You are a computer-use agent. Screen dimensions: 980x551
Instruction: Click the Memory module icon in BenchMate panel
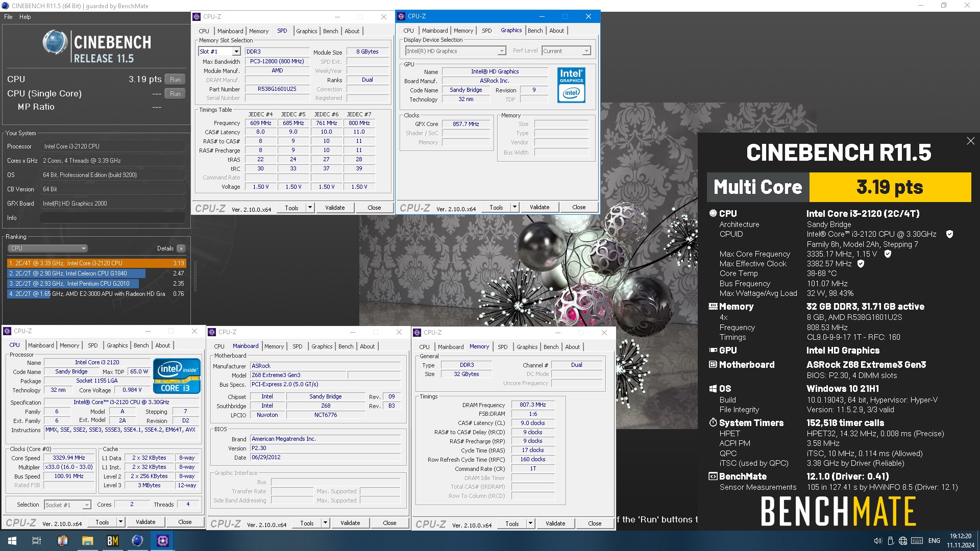(x=713, y=306)
